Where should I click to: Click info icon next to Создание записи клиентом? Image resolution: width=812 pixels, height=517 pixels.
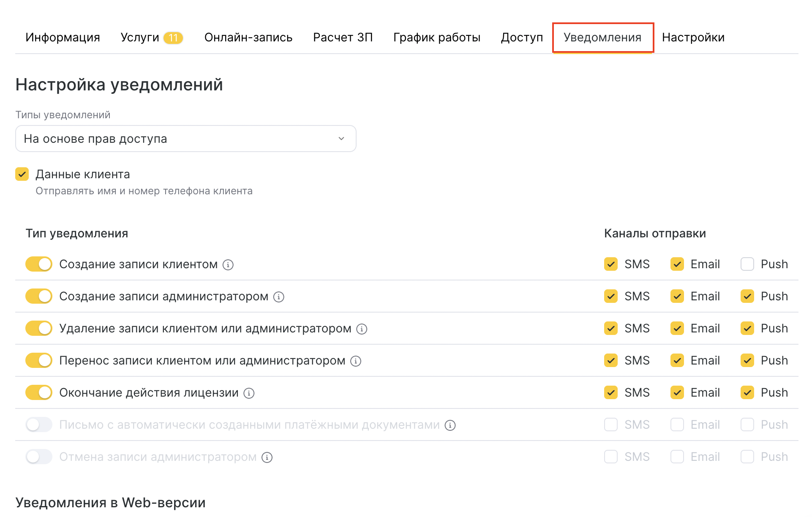pyautogui.click(x=228, y=265)
